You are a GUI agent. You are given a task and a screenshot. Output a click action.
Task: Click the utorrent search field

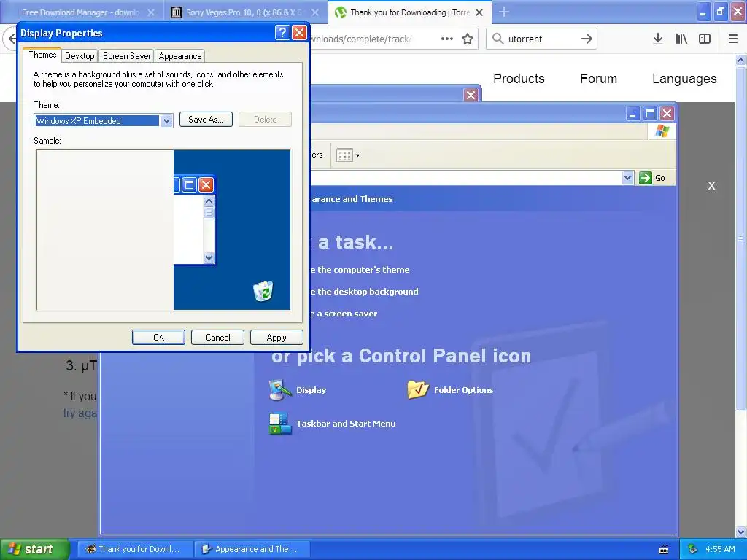click(x=541, y=39)
